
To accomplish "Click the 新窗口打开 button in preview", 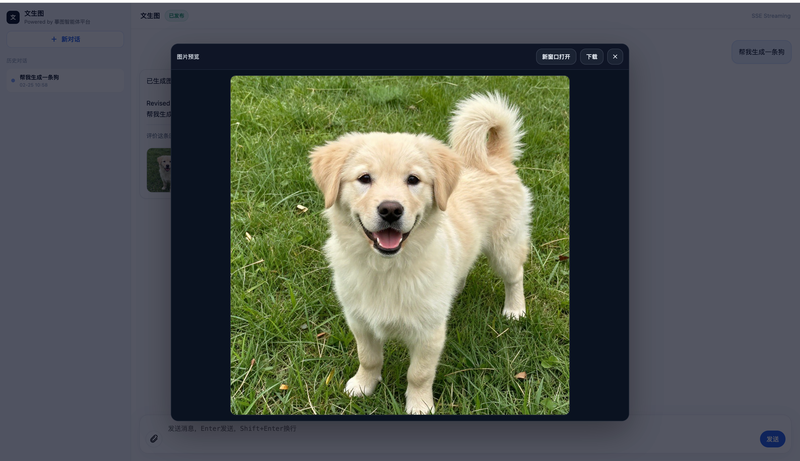I will click(x=556, y=57).
